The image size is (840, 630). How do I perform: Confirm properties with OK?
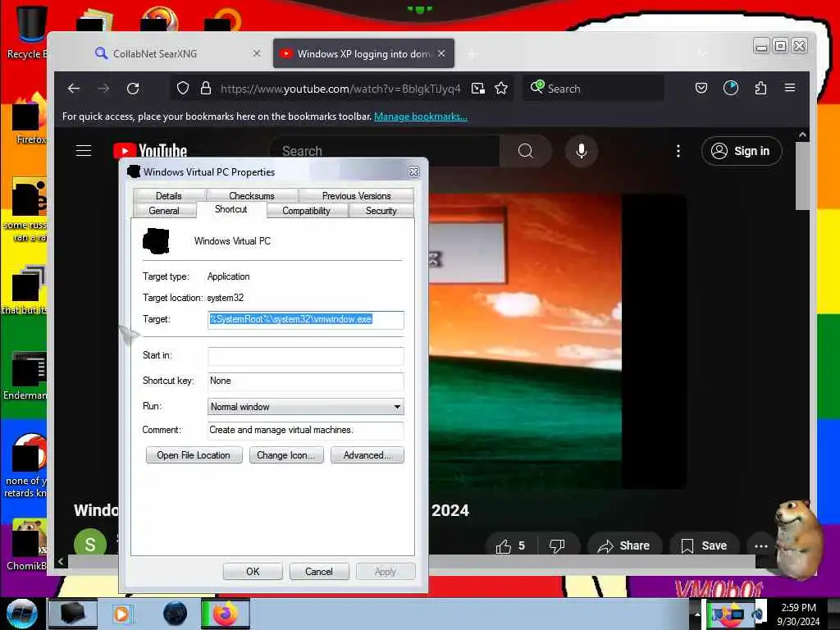[253, 571]
